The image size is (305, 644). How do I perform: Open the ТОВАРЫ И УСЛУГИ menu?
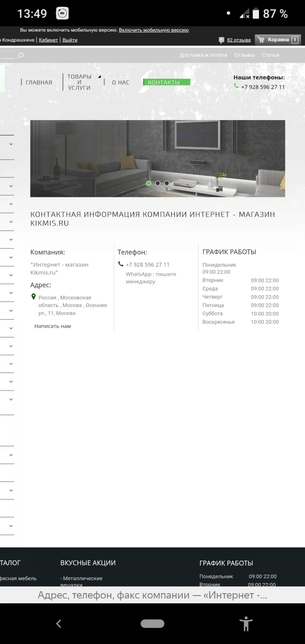pos(79,82)
